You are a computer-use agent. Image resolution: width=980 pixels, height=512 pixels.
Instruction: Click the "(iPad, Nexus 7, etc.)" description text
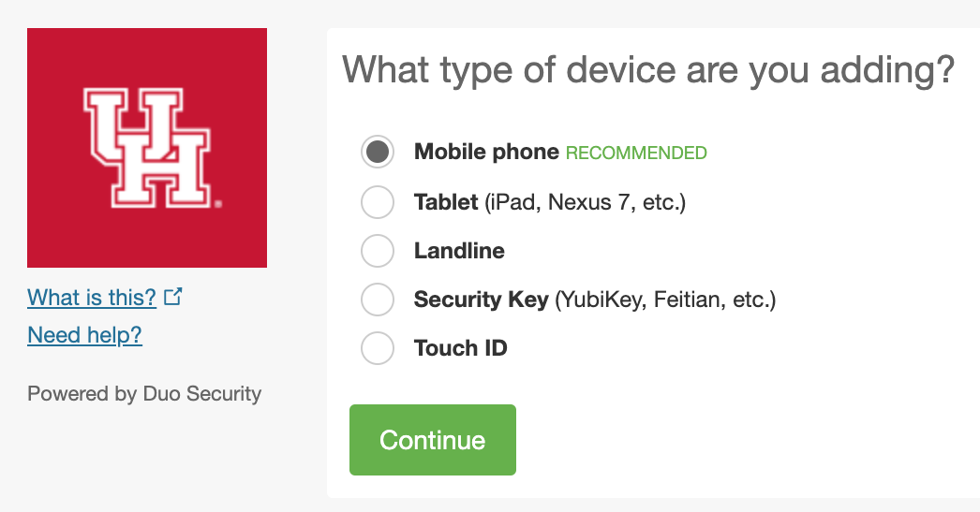[x=585, y=202]
